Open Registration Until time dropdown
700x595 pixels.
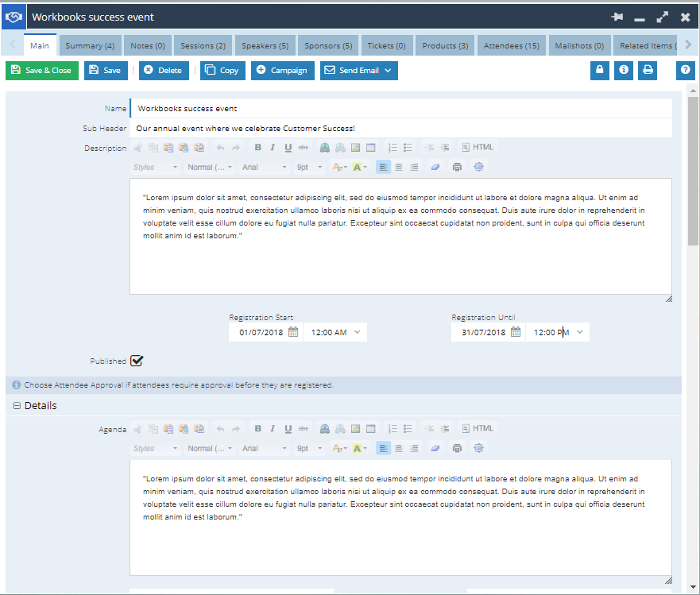point(579,332)
